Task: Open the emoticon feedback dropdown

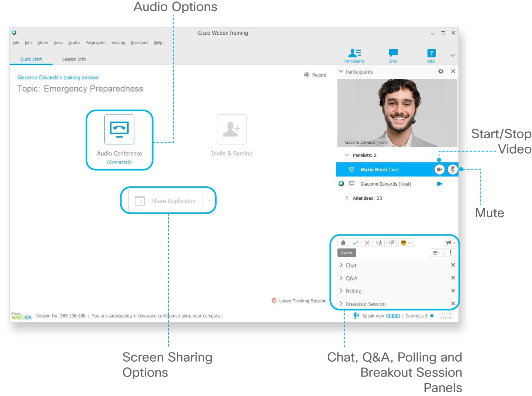Action: (406, 243)
